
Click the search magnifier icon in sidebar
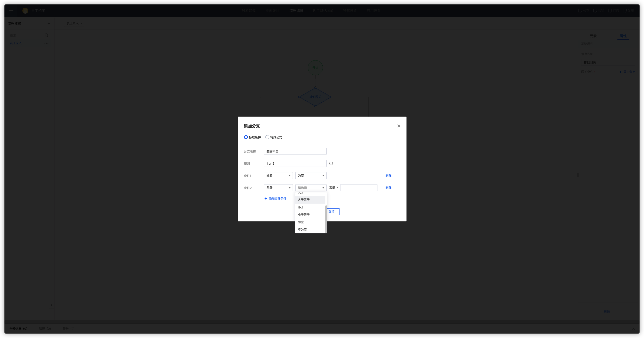pyautogui.click(x=46, y=35)
